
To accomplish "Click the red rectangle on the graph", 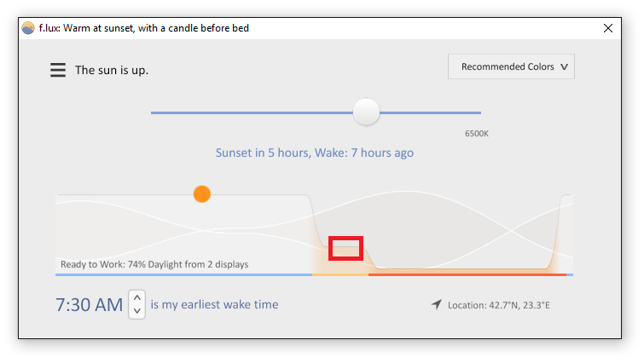I will click(x=345, y=248).
